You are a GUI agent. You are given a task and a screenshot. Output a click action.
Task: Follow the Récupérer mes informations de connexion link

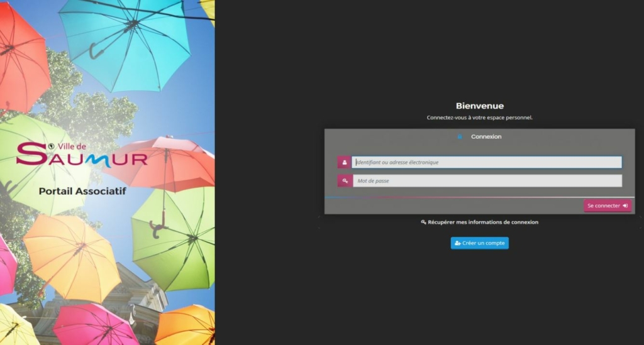pyautogui.click(x=479, y=222)
